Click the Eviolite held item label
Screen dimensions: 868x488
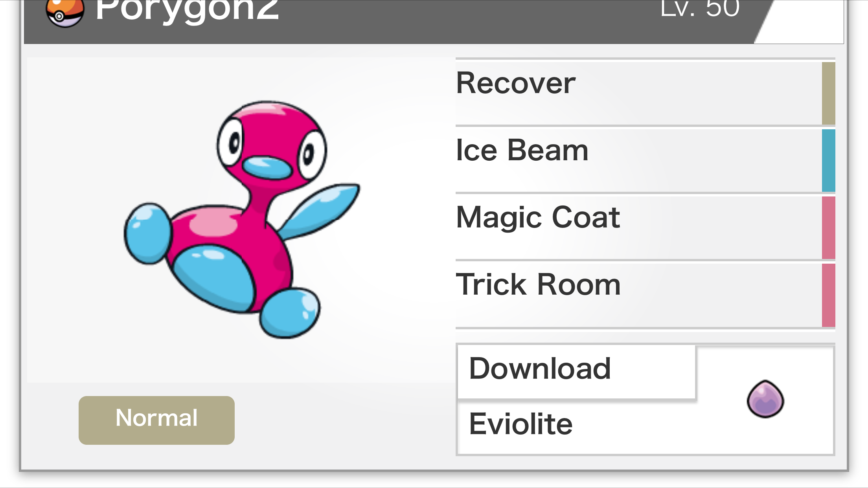click(x=521, y=424)
